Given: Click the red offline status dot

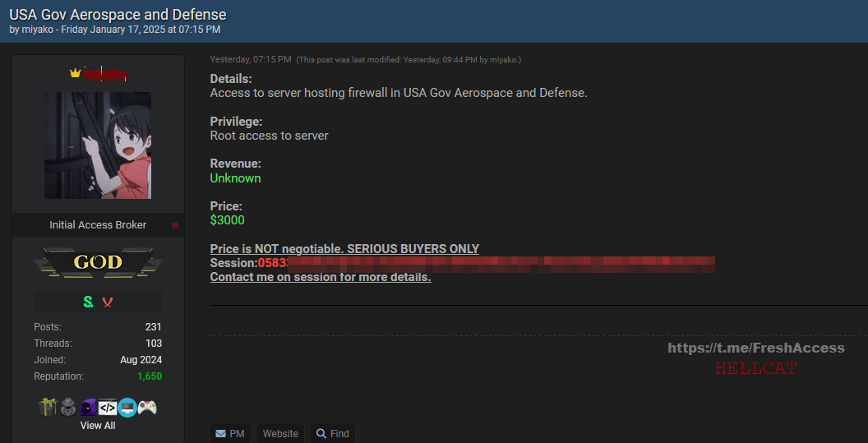Looking at the screenshot, I should 175,225.
